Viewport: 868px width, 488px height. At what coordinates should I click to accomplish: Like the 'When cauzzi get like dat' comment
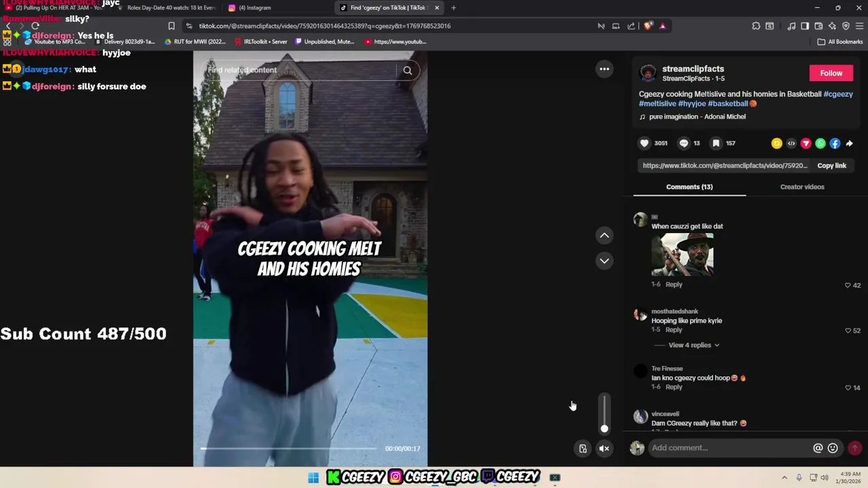click(x=848, y=285)
